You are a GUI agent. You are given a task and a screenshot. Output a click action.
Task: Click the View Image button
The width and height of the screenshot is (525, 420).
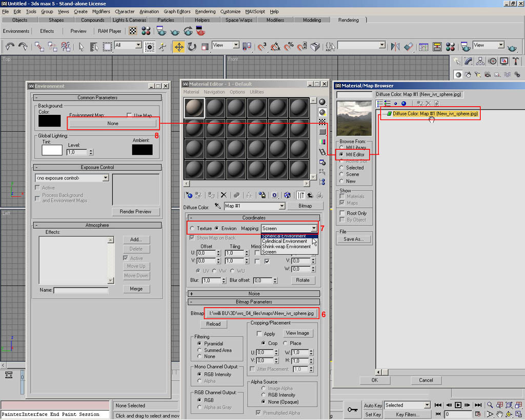tap(297, 333)
